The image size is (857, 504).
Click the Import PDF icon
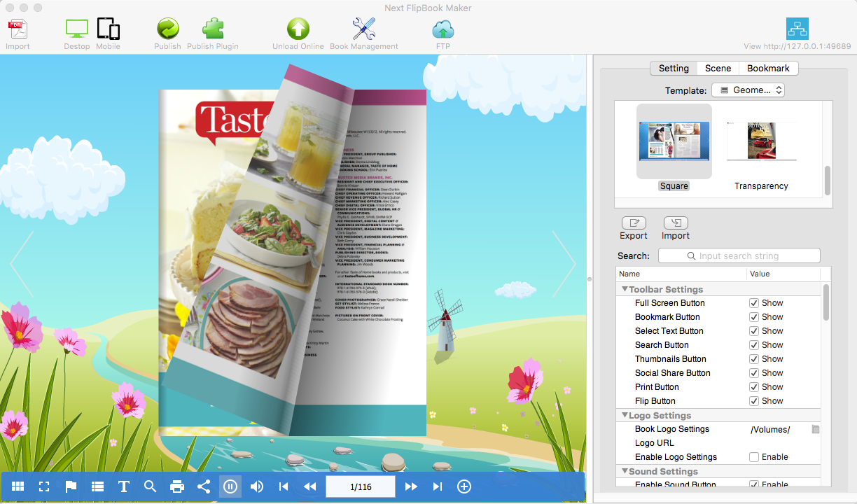(18, 29)
